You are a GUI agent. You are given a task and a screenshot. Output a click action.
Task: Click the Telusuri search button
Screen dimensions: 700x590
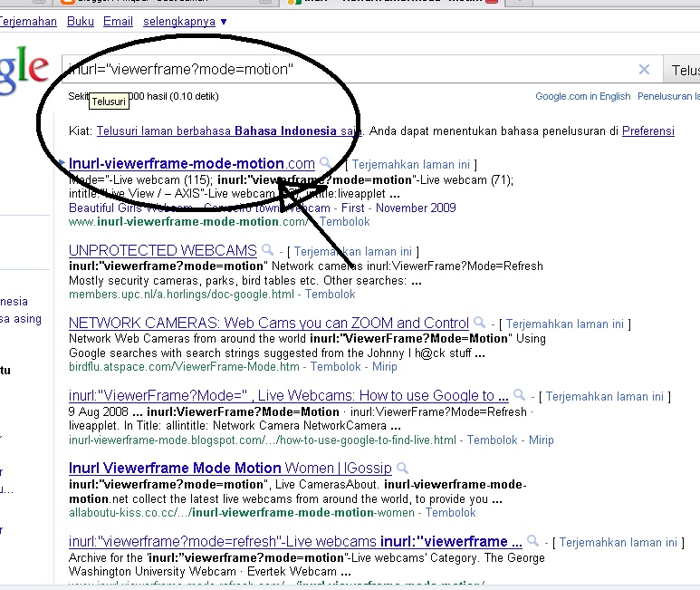click(x=682, y=70)
